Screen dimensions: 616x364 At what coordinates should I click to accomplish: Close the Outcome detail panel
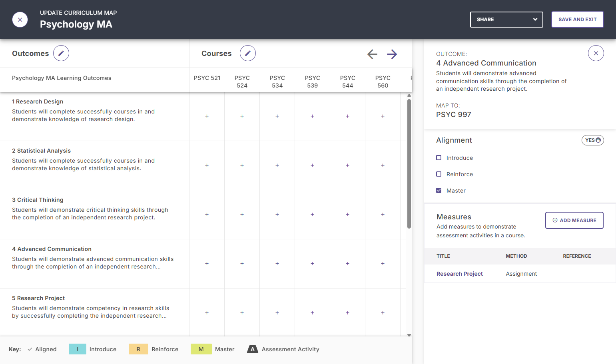coord(596,53)
